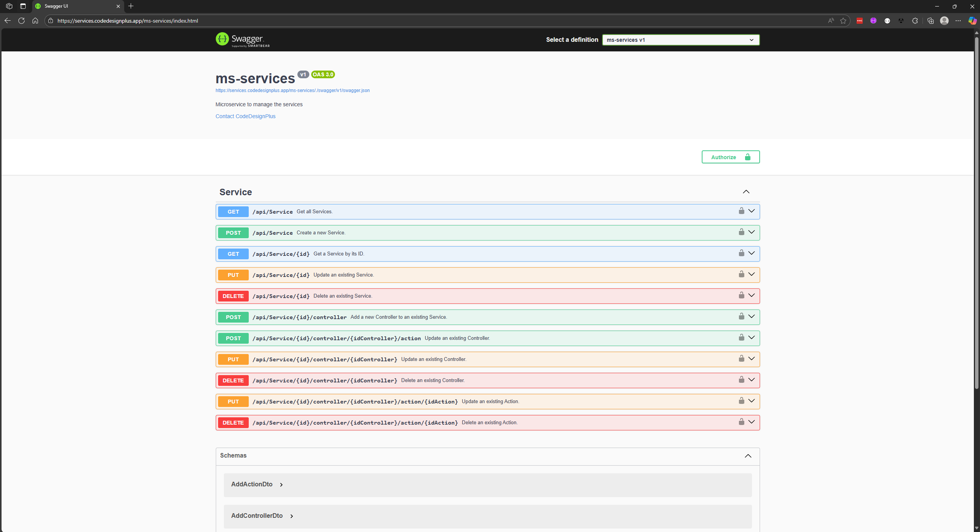Click the Service section heading
The height and width of the screenshot is (532, 980).
point(235,192)
